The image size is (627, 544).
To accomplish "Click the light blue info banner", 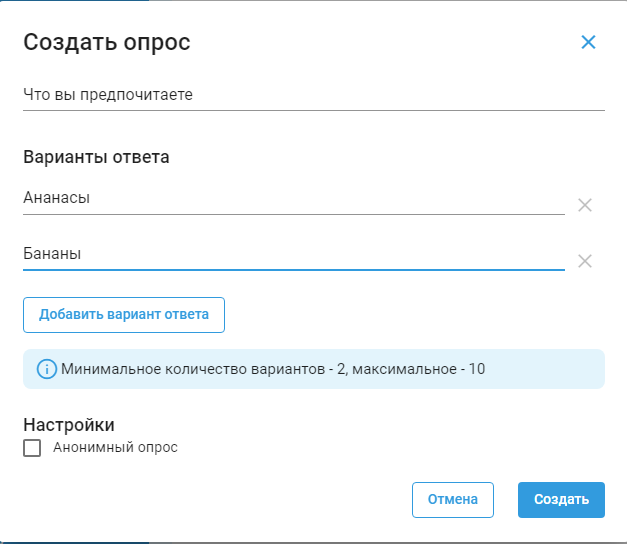I will (x=540, y=369).
